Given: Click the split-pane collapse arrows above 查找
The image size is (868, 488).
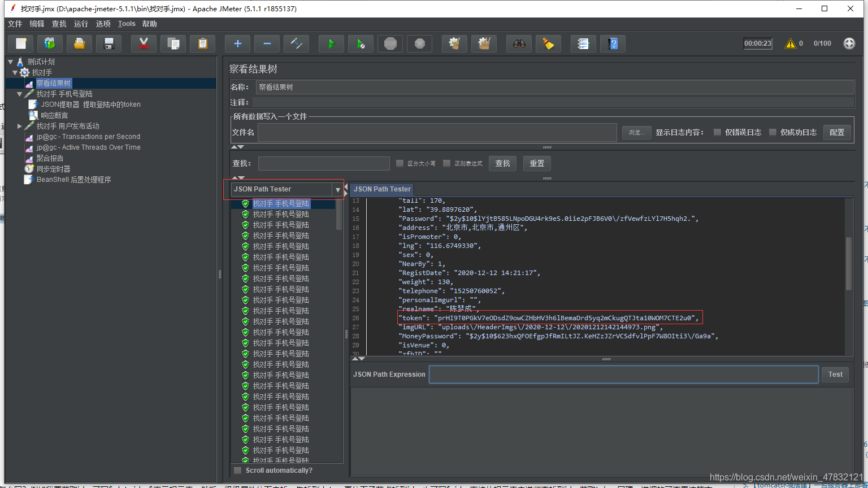Looking at the screenshot, I should tap(238, 147).
